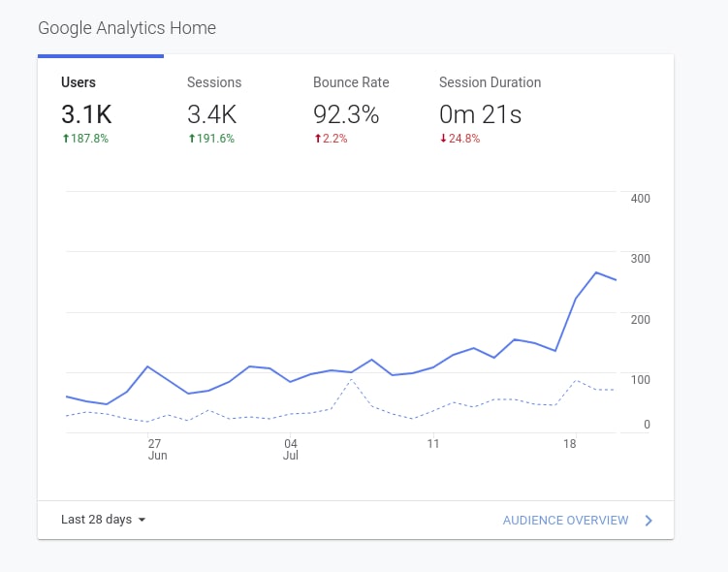Screen dimensions: 728x572
Task: Click the 400 y-axis label
Action: pos(640,199)
